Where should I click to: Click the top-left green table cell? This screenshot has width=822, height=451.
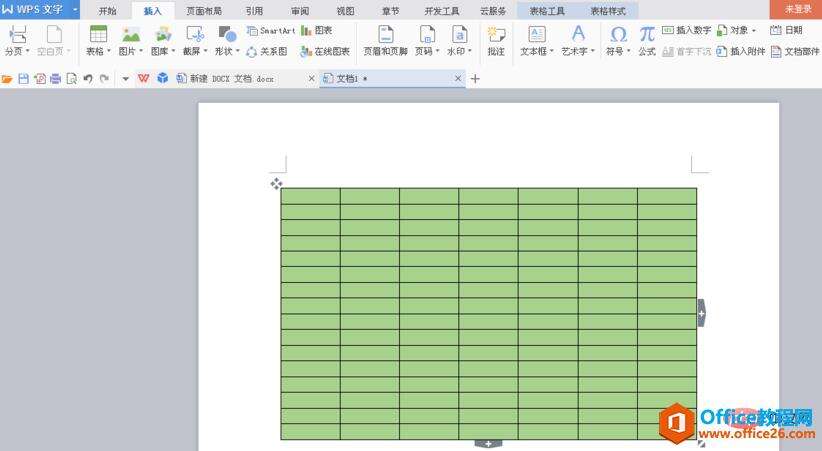pyautogui.click(x=310, y=196)
